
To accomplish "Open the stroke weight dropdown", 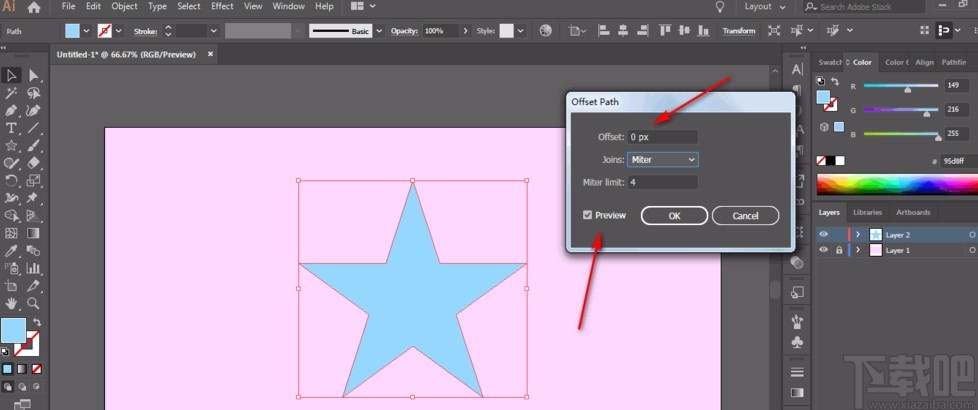I will tap(214, 31).
